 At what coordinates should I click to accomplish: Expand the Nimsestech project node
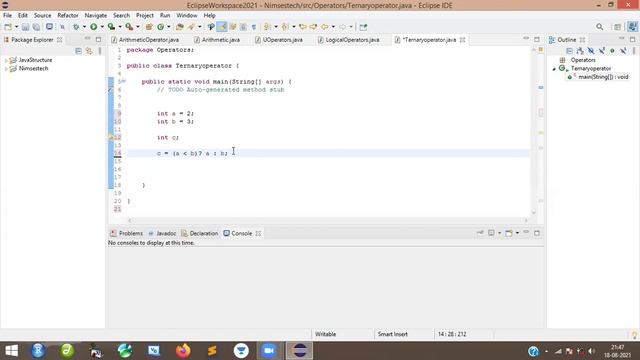6,69
